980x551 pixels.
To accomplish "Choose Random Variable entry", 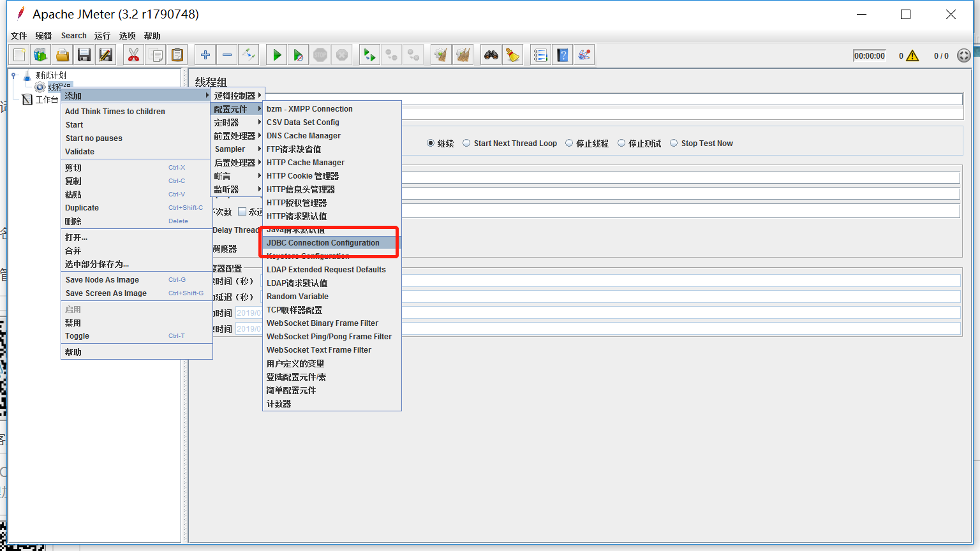I will (x=332, y=297).
